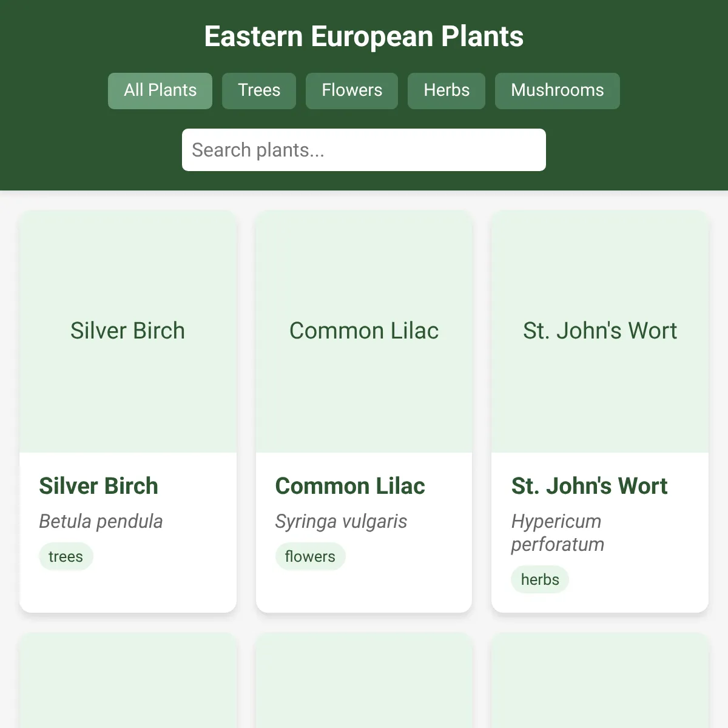Select the flowers tag on Common Lilac
728x728 pixels.
(x=310, y=556)
